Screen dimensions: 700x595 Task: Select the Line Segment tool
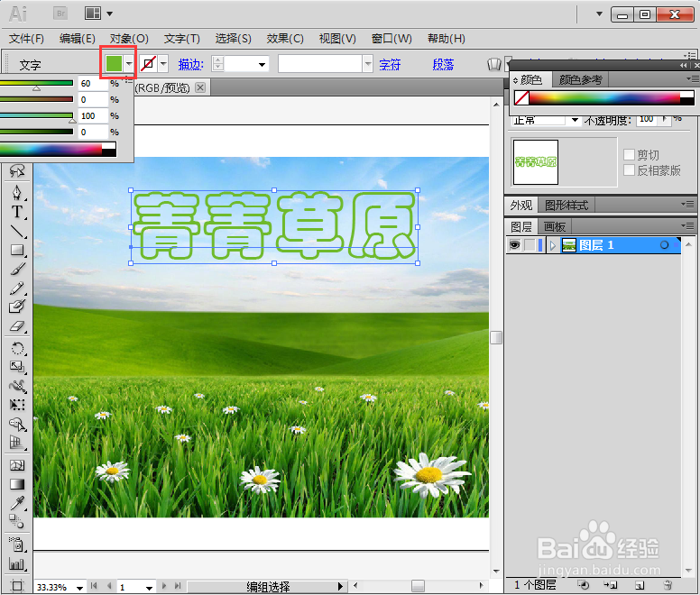click(x=17, y=231)
